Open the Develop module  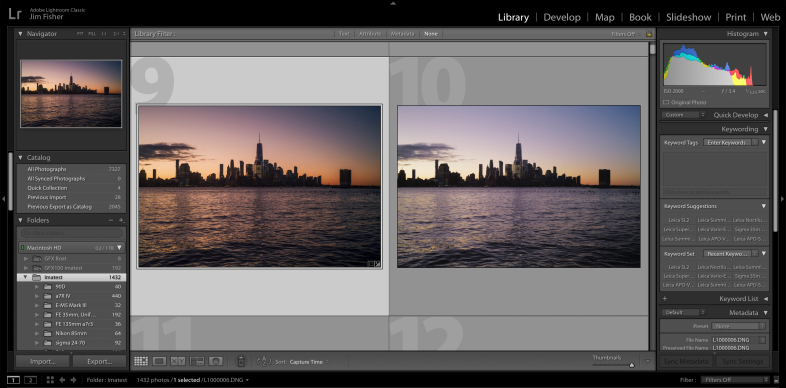[x=561, y=17]
